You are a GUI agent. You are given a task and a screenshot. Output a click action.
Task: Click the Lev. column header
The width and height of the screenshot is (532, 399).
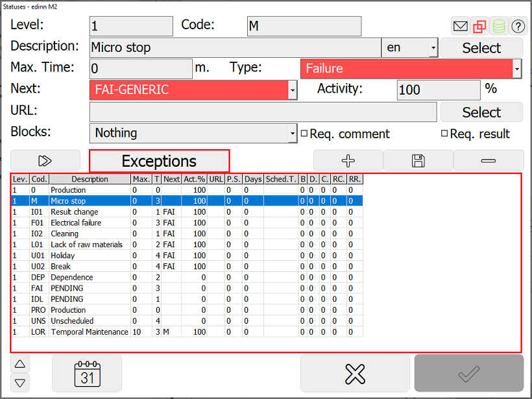click(x=20, y=179)
